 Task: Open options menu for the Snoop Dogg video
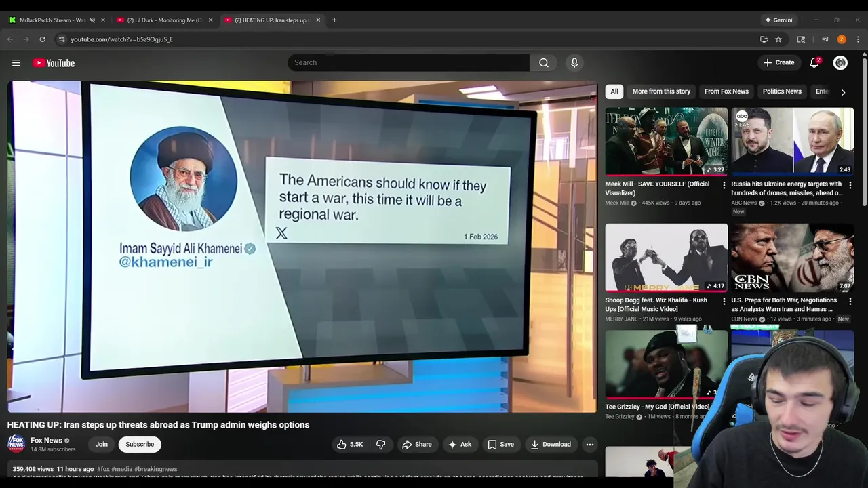[x=724, y=301]
